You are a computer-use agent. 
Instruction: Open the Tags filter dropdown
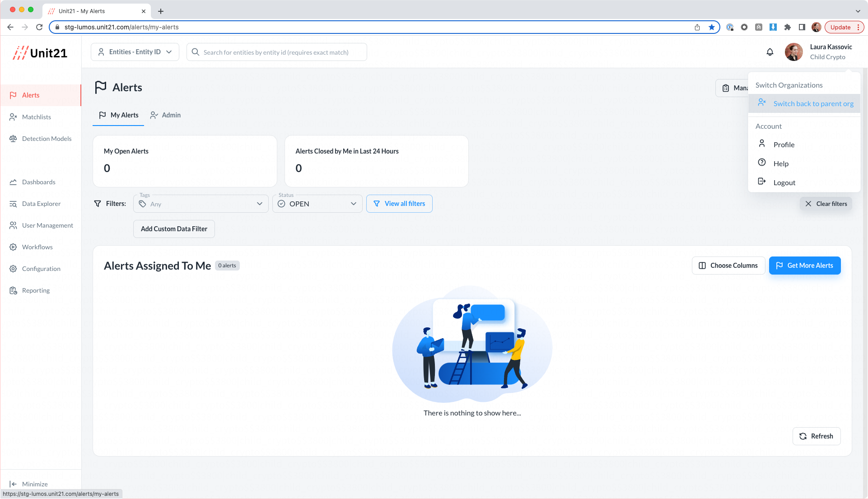(201, 204)
